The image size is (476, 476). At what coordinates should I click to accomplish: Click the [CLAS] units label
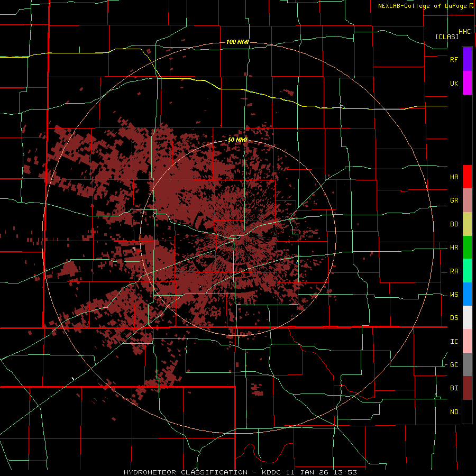(447, 36)
